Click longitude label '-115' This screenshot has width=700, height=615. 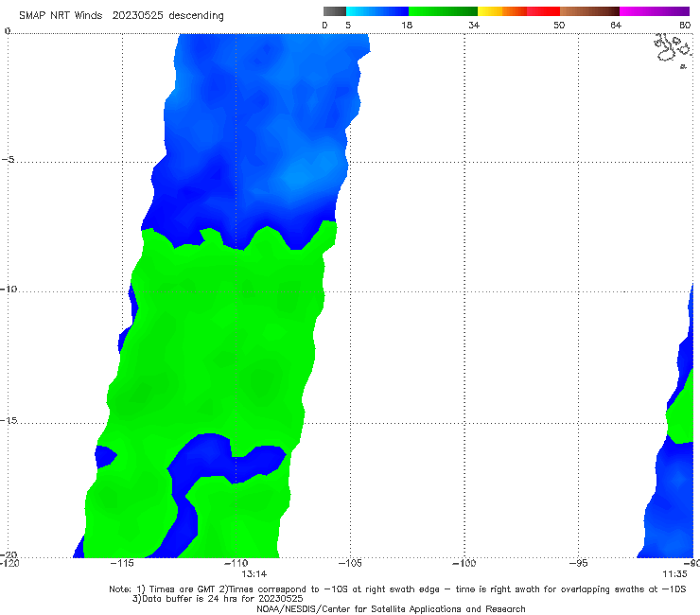(x=122, y=563)
